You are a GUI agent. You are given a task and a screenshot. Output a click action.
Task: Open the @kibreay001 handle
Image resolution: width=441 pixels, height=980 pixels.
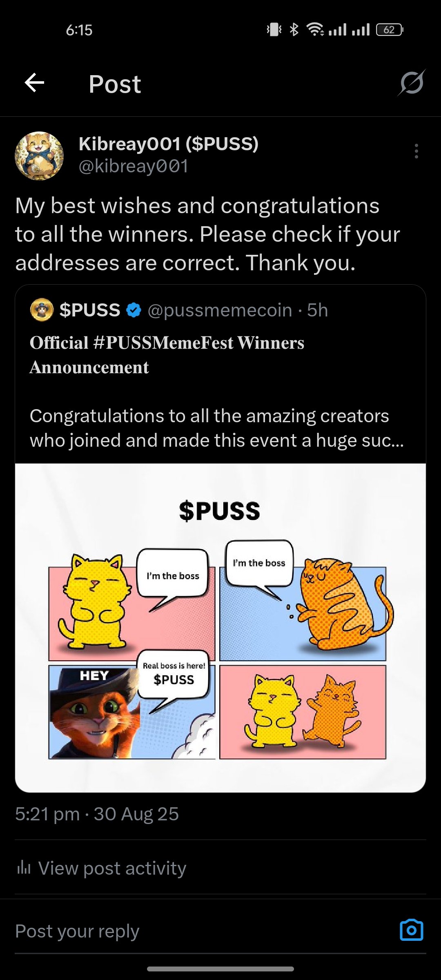133,167
